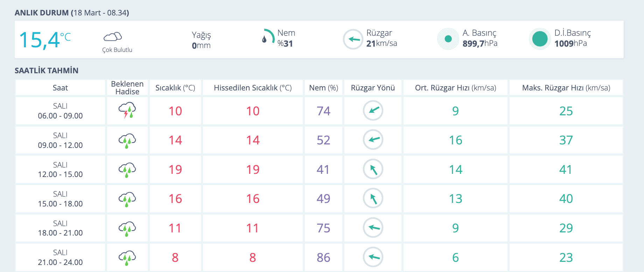
Task: Click the Çok Bulutlu cloud icon
Action: pyautogui.click(x=113, y=36)
